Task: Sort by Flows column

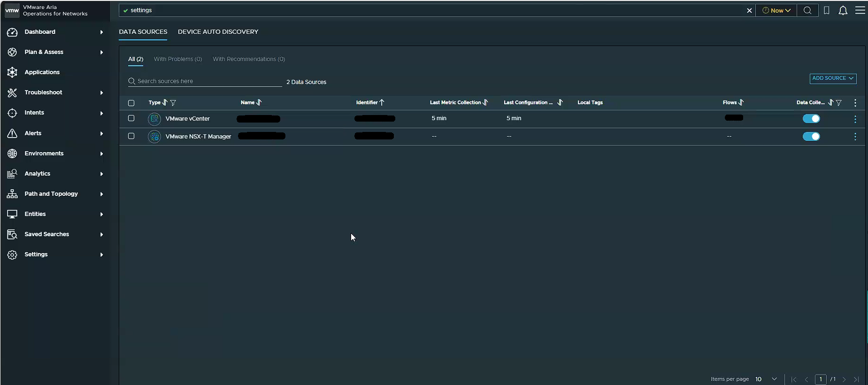Action: point(741,102)
